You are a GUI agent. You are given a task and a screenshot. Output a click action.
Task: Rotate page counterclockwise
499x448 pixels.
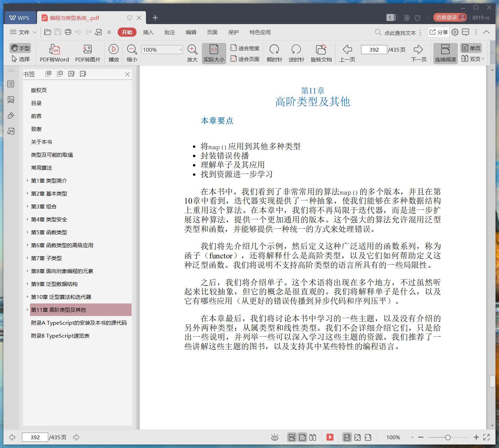pyautogui.click(x=296, y=53)
